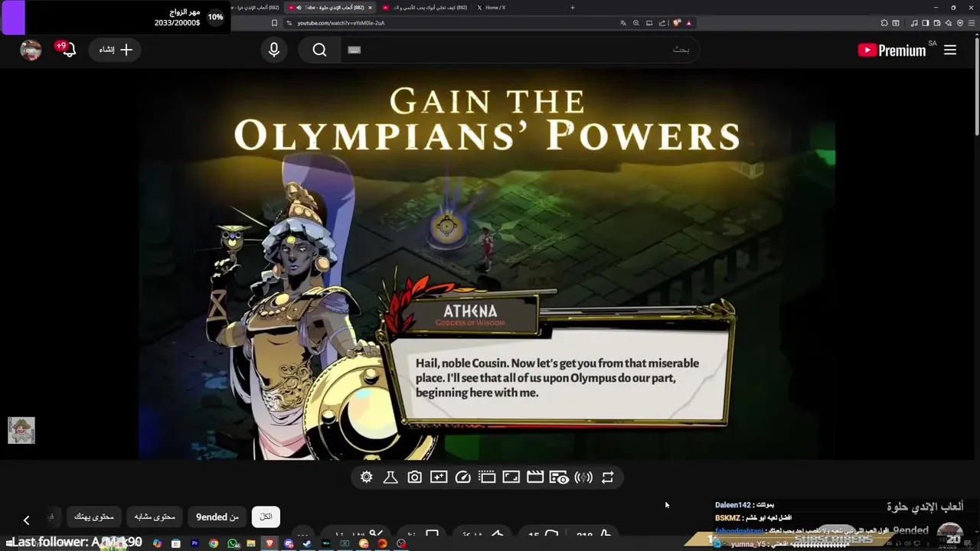Click the bookmark icon in address bar
The height and width of the screenshot is (551, 980).
[x=274, y=23]
